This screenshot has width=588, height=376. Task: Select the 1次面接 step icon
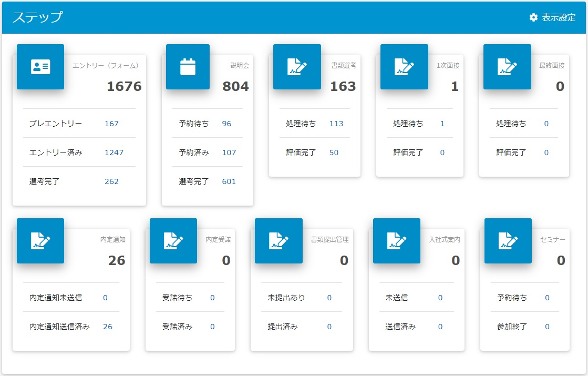click(404, 67)
